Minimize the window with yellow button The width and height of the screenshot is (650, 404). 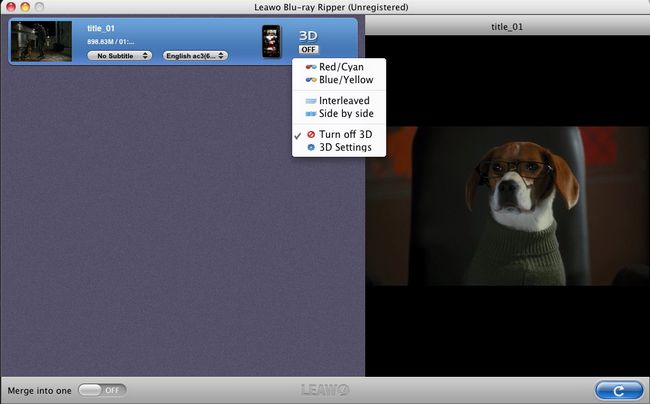click(25, 7)
